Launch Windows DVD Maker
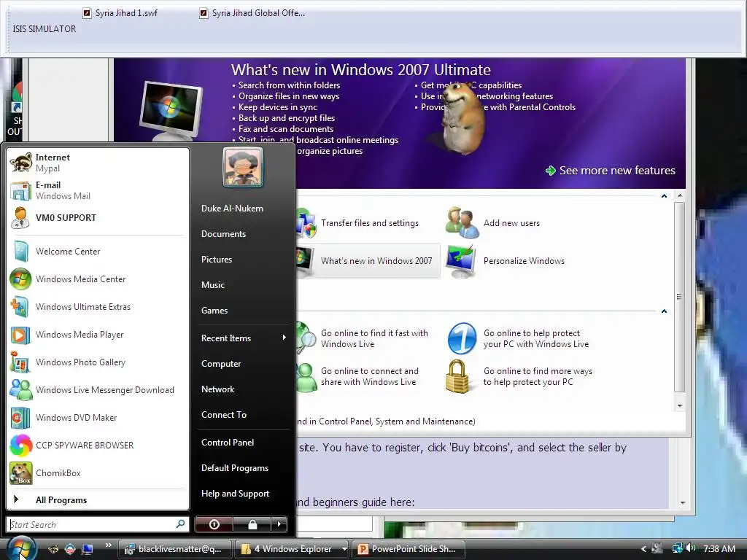Viewport: 747px width, 560px height. 98,418
